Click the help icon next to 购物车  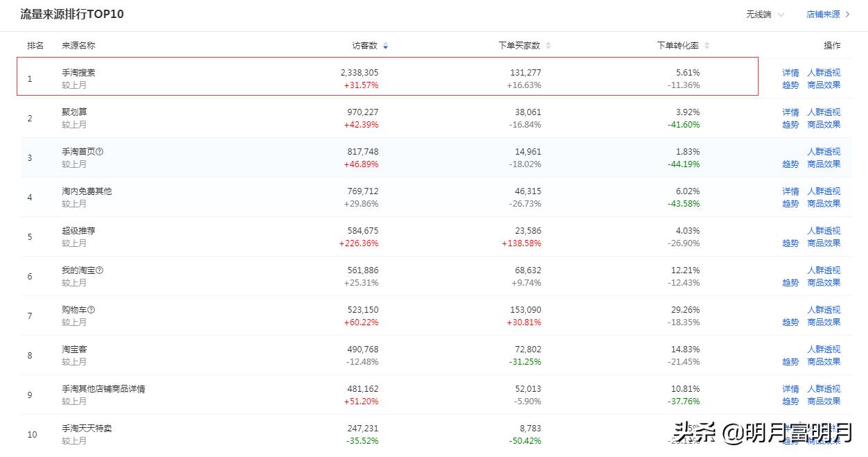[91, 309]
